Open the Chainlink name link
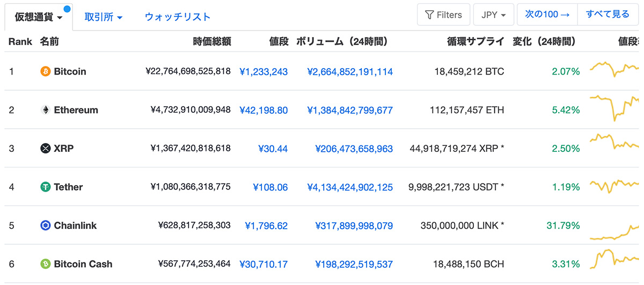Screen dimensions: 644x285 (x=75, y=226)
